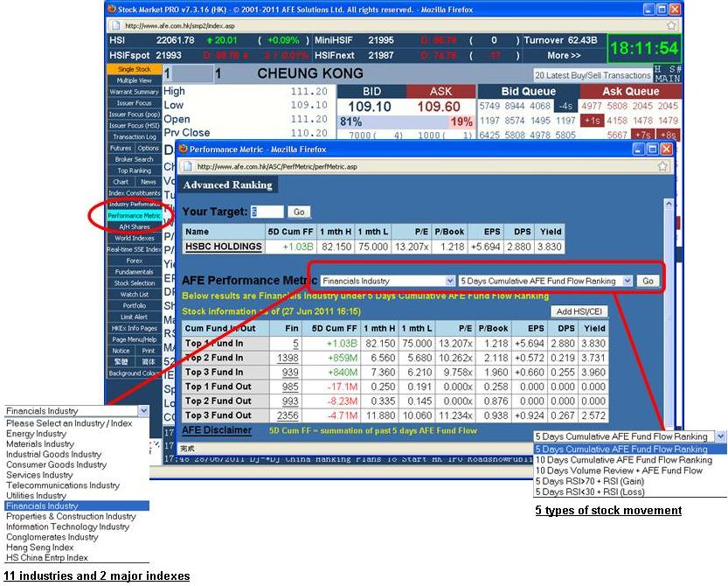Choose Conglomerates Industry option
The height and width of the screenshot is (586, 728).
[x=77, y=537]
